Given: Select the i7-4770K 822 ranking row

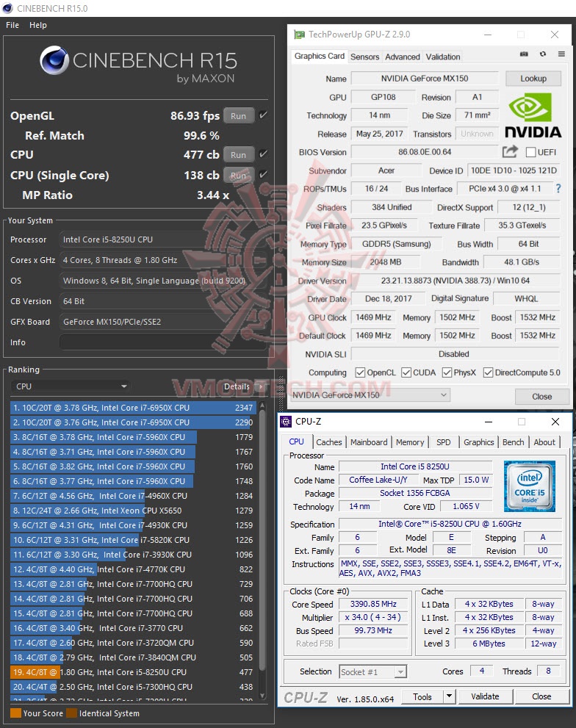Looking at the screenshot, I should pyautogui.click(x=133, y=569).
